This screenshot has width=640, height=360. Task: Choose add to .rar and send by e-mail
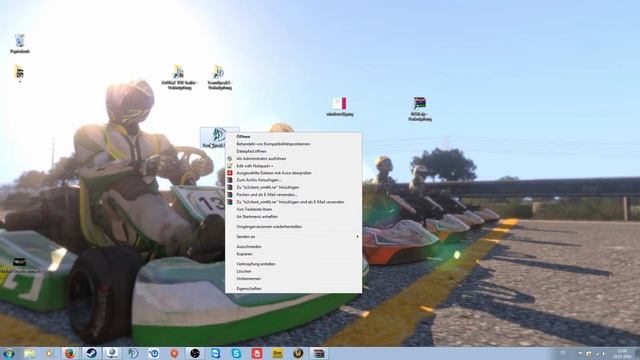tap(293, 202)
